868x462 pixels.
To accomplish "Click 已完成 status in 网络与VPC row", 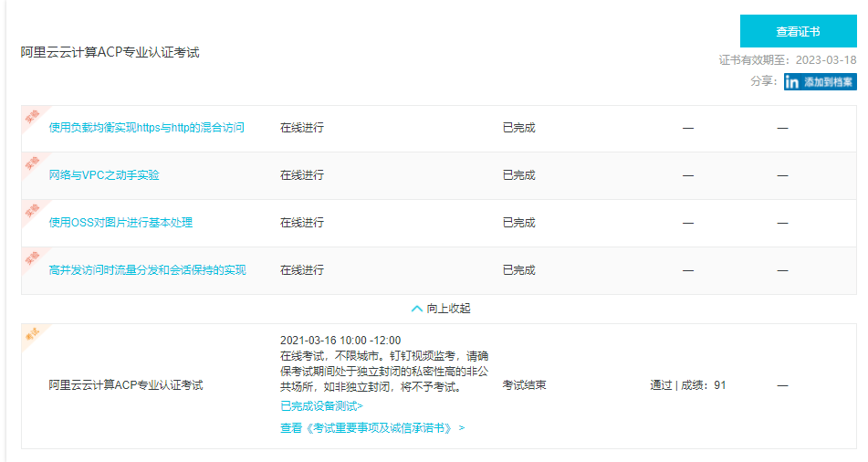I will 518,175.
